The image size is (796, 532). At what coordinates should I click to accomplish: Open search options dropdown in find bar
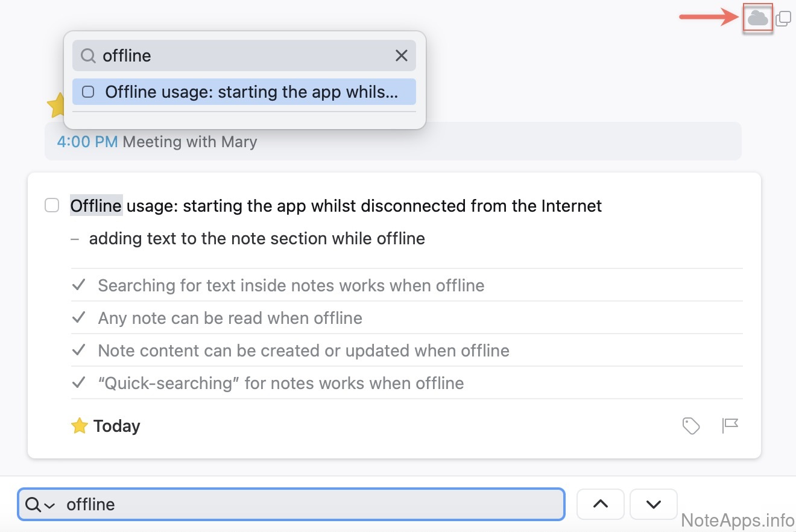tap(41, 505)
